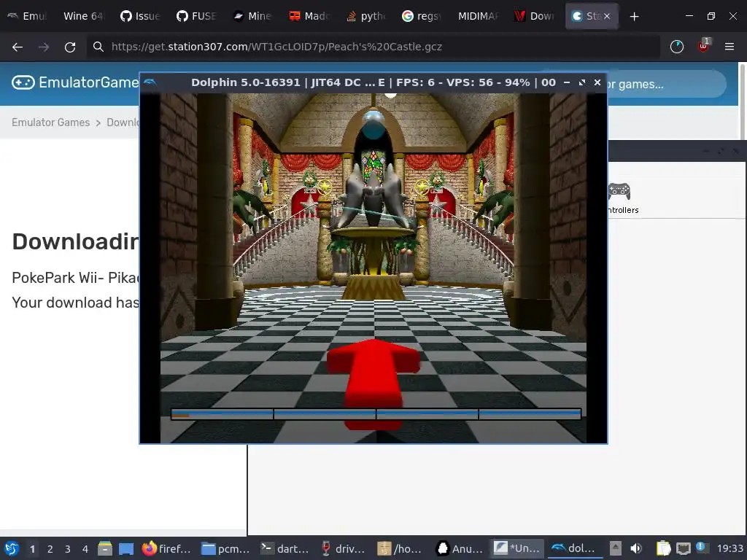Viewport: 747px width, 560px height.
Task: Open the volume speaker tray icon
Action: pos(635,548)
